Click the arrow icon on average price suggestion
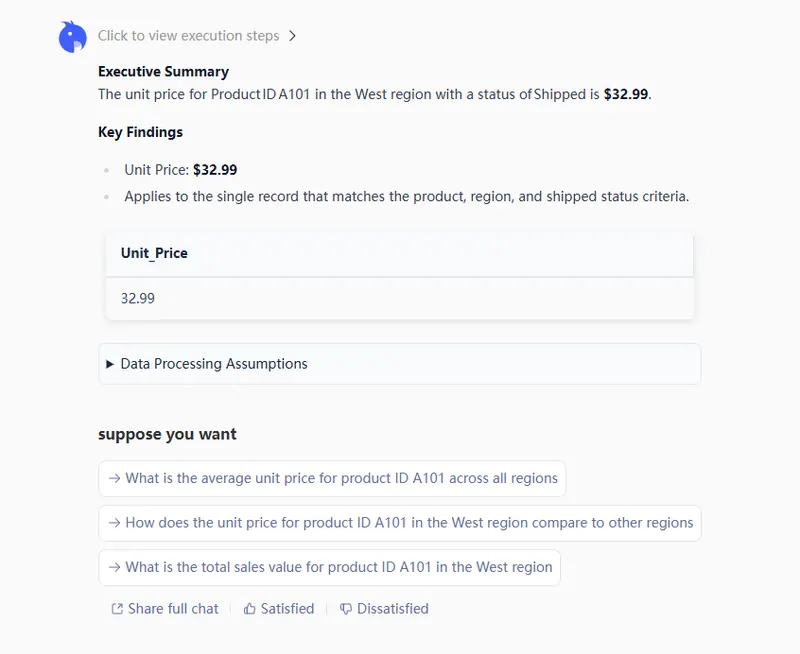 pos(115,478)
